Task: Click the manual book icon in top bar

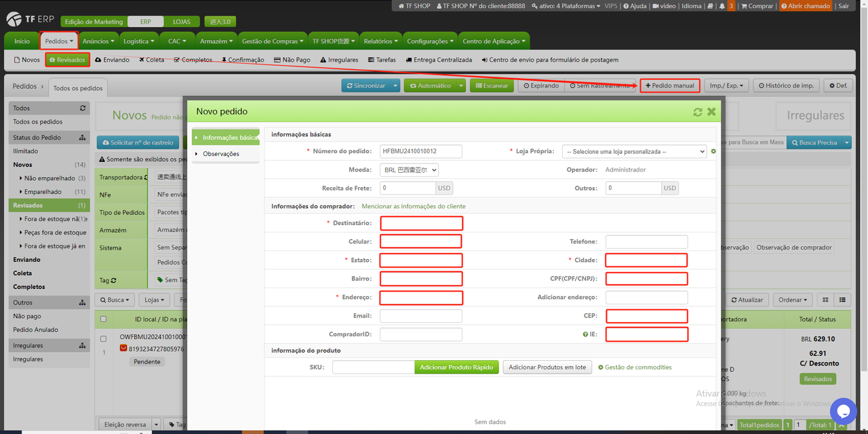Action: 709,6
